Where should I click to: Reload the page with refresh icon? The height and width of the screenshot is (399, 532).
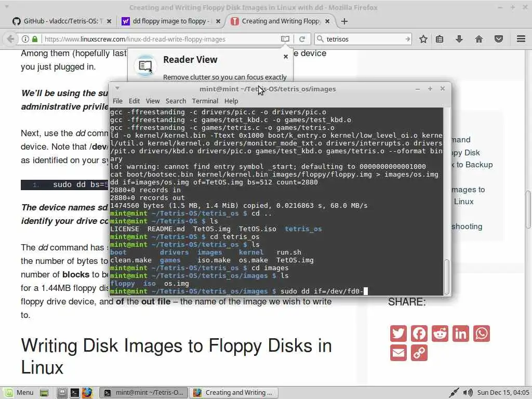(x=302, y=39)
